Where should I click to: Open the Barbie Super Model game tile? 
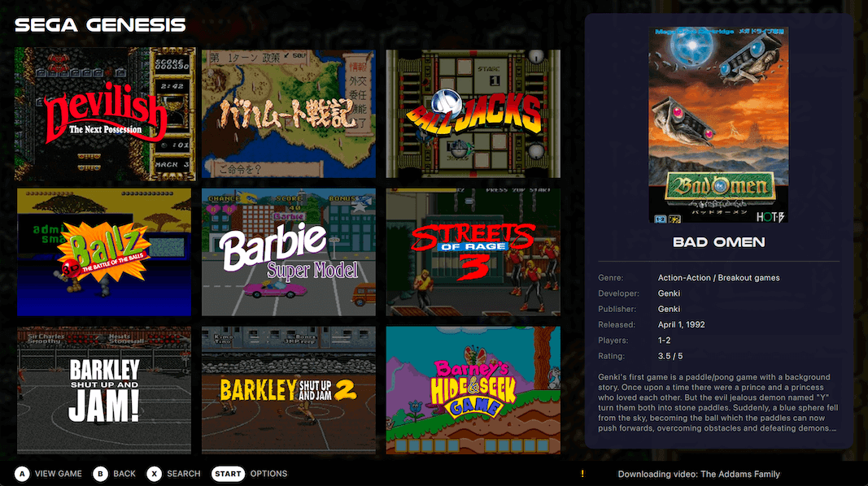(x=289, y=252)
